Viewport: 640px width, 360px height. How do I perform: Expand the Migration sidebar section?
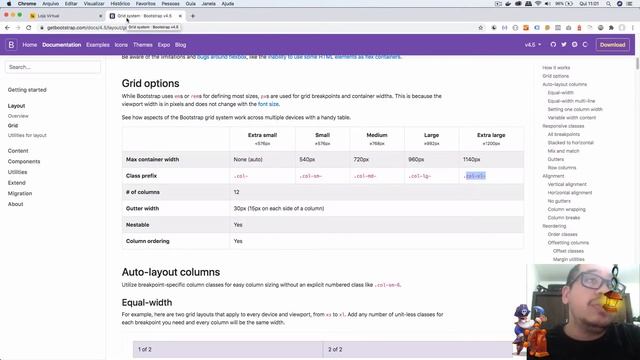tap(20, 193)
